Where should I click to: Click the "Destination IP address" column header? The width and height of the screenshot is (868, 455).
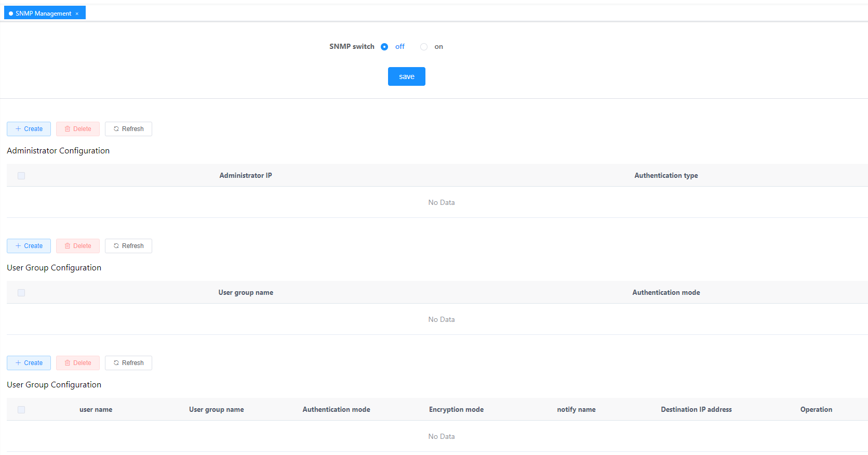pos(697,410)
